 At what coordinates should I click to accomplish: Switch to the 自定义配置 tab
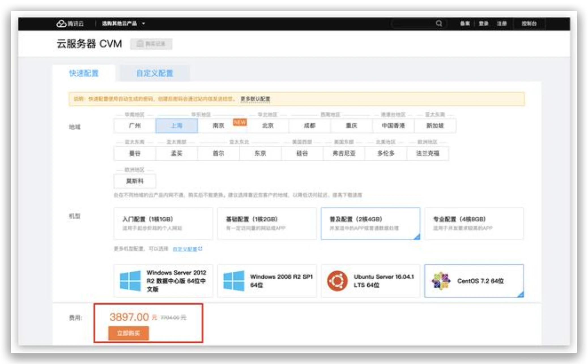pos(154,73)
